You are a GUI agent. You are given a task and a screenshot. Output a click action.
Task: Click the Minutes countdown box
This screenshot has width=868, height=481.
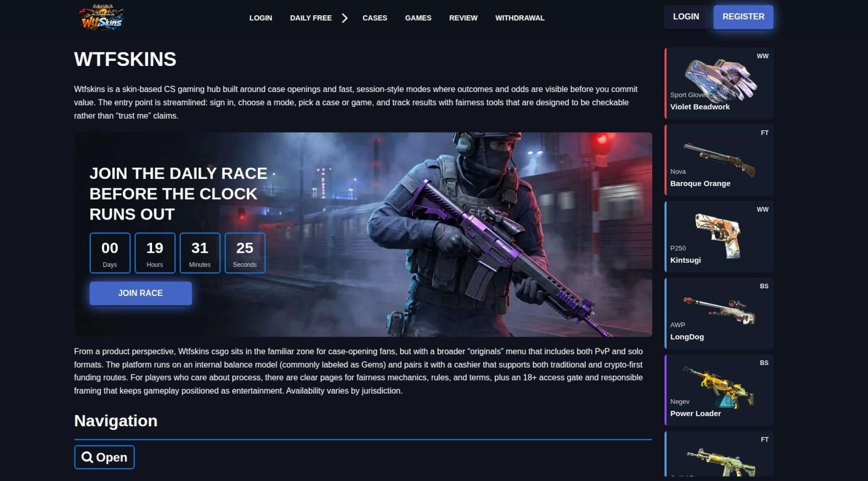click(x=200, y=253)
